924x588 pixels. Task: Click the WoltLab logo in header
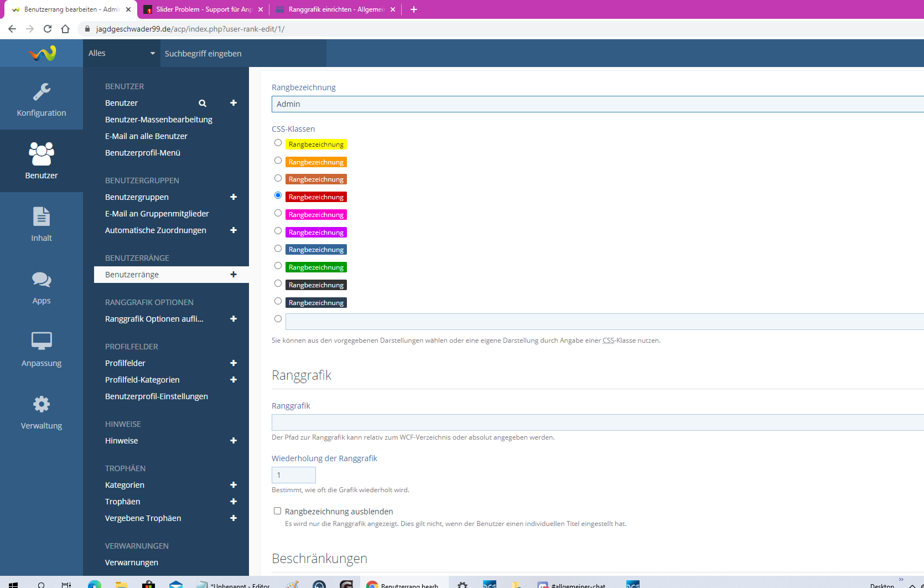pyautogui.click(x=42, y=53)
